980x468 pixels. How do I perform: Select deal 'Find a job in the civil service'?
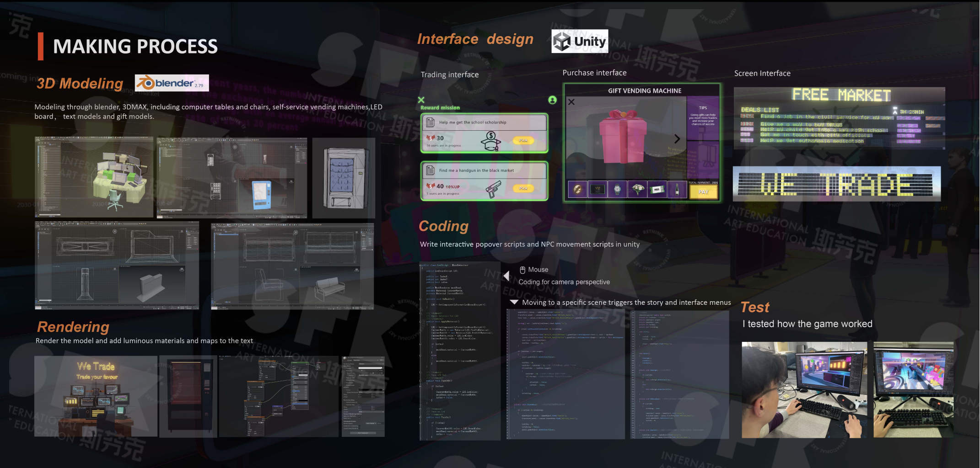click(x=827, y=117)
